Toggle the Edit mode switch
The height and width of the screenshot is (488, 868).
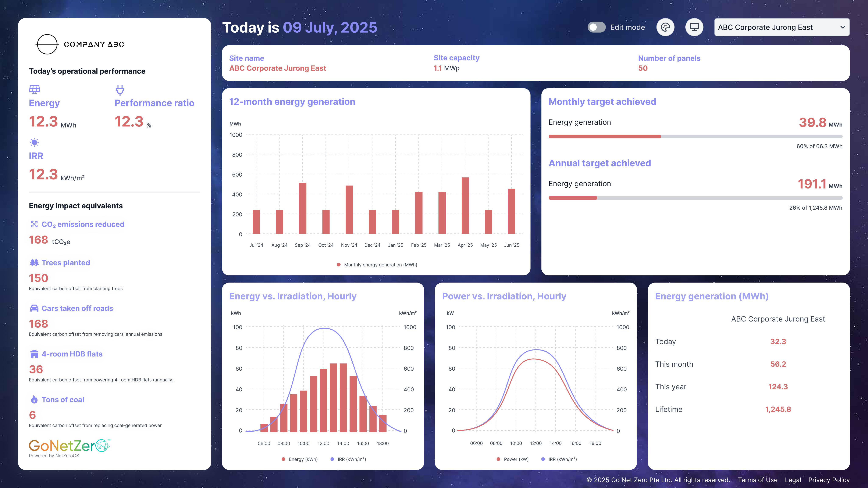coord(596,27)
